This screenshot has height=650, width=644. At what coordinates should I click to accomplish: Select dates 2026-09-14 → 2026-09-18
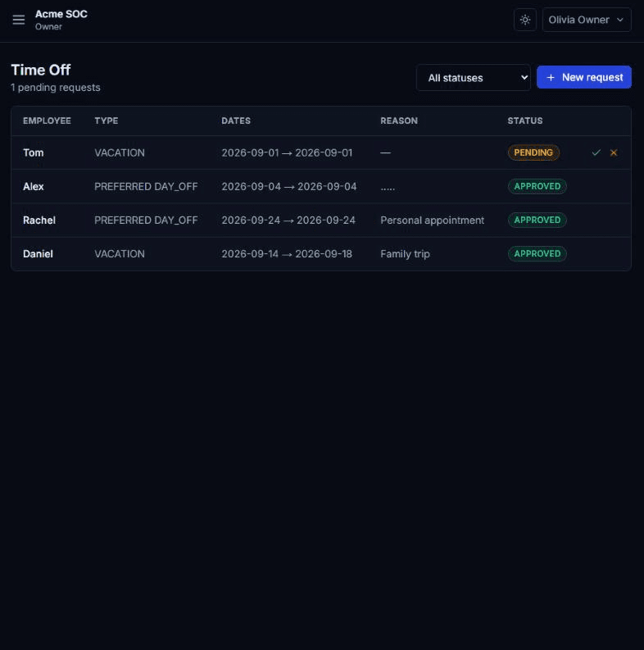(287, 254)
